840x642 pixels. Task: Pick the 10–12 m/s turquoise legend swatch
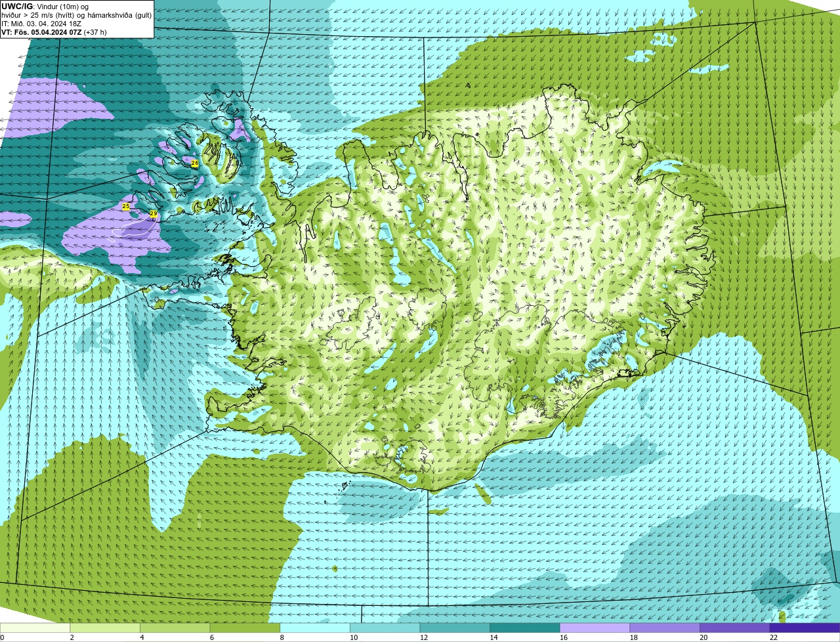pos(385,628)
